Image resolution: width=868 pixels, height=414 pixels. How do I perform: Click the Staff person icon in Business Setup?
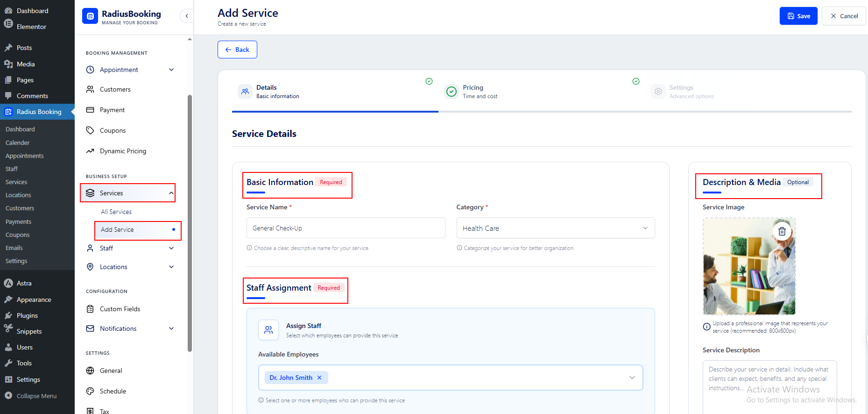(x=90, y=248)
